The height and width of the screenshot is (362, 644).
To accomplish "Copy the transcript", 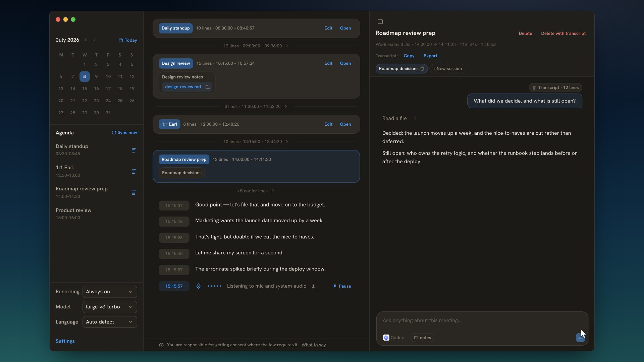I will (x=409, y=56).
